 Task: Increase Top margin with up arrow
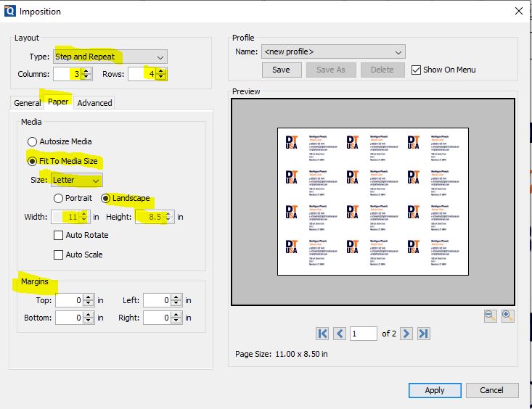(x=89, y=297)
